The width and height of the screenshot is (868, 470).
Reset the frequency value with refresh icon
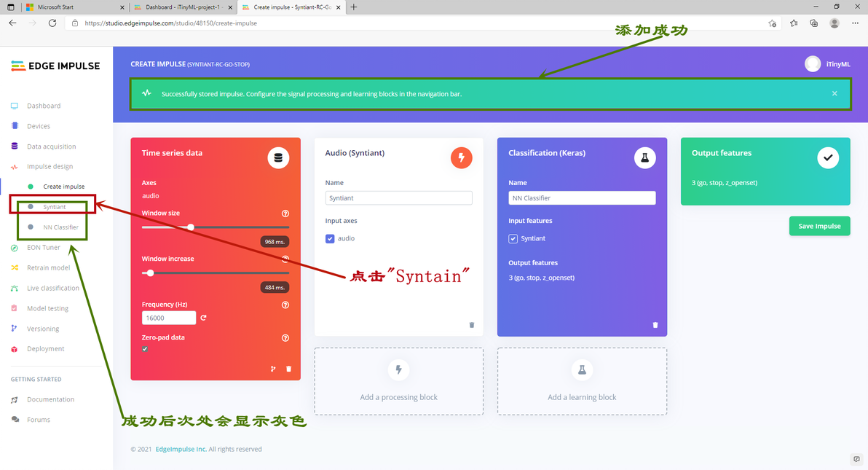coord(203,318)
